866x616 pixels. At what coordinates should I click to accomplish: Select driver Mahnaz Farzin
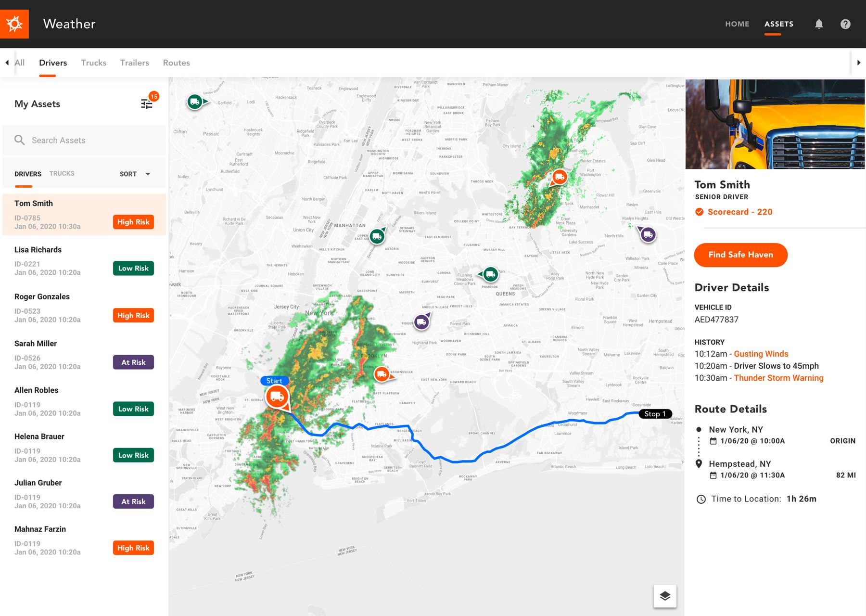[x=84, y=540]
